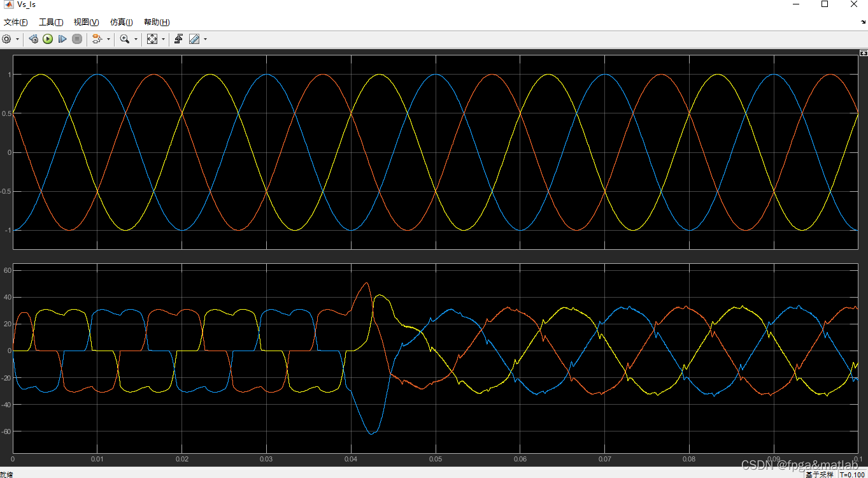
Task: Click the small dock arrow at menu bar right
Action: [x=863, y=22]
